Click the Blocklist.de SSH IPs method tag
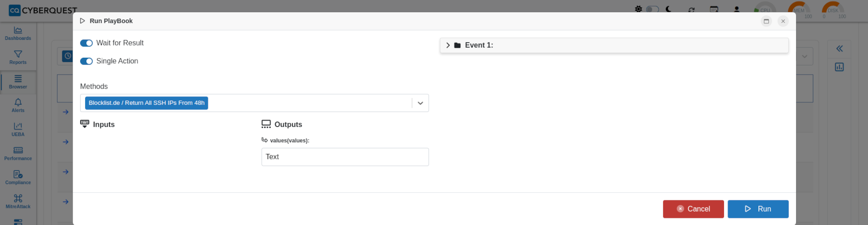This screenshot has width=868, height=225. [x=147, y=103]
